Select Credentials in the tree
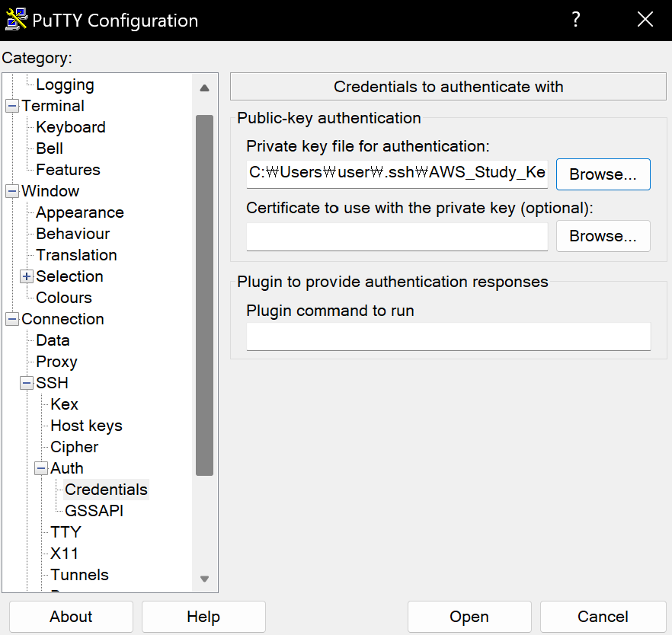Image resolution: width=672 pixels, height=635 pixels. tap(106, 490)
